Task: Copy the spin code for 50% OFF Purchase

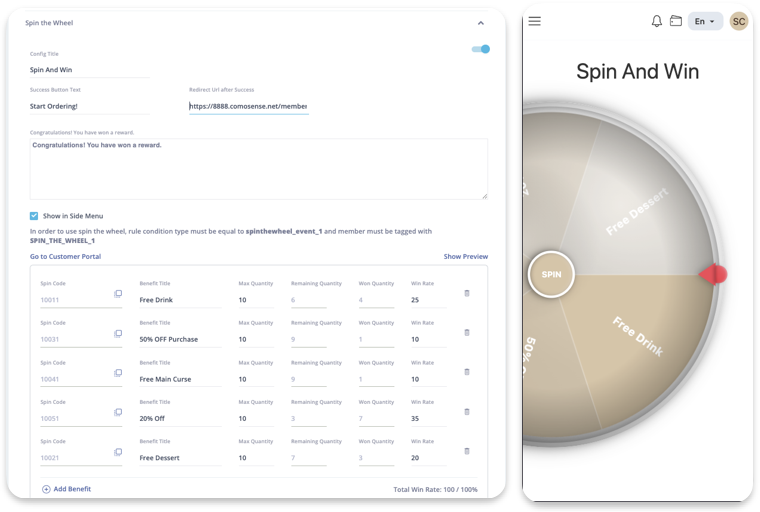Action: point(118,333)
